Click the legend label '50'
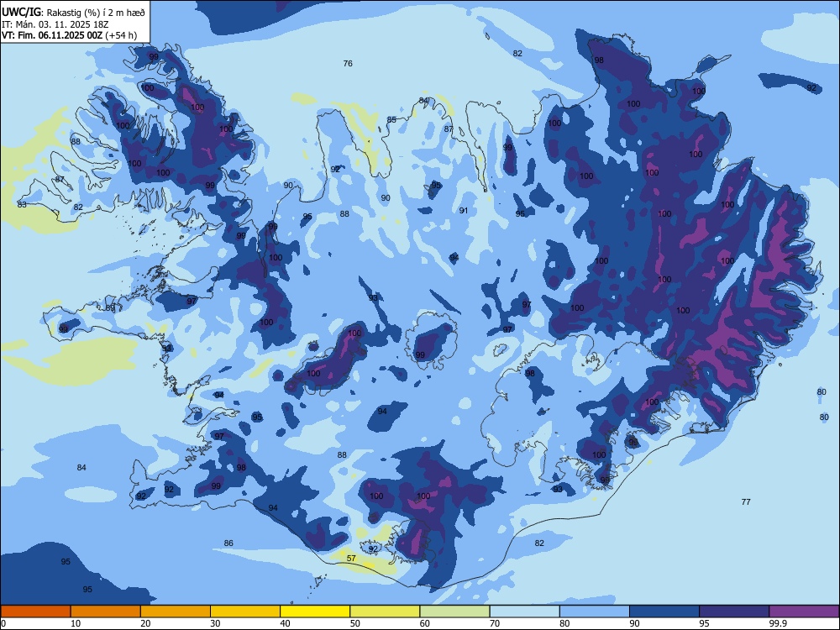This screenshot has width=840, height=630. pos(355,623)
